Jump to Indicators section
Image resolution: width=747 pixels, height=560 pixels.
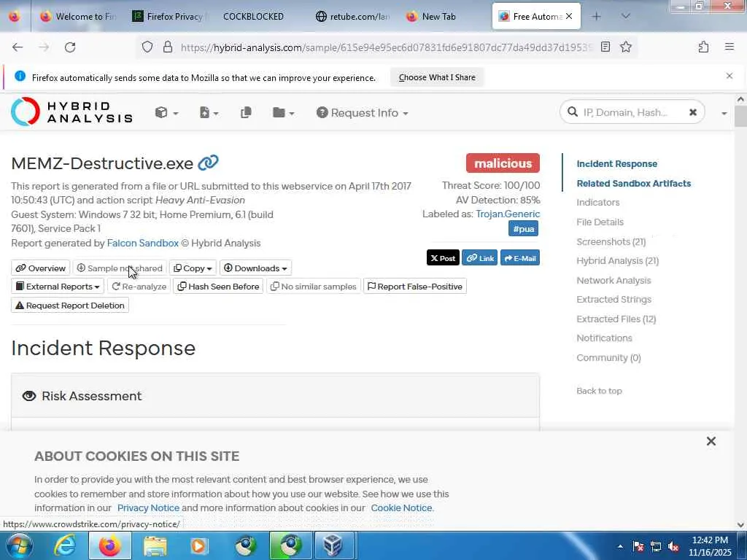[x=598, y=203]
